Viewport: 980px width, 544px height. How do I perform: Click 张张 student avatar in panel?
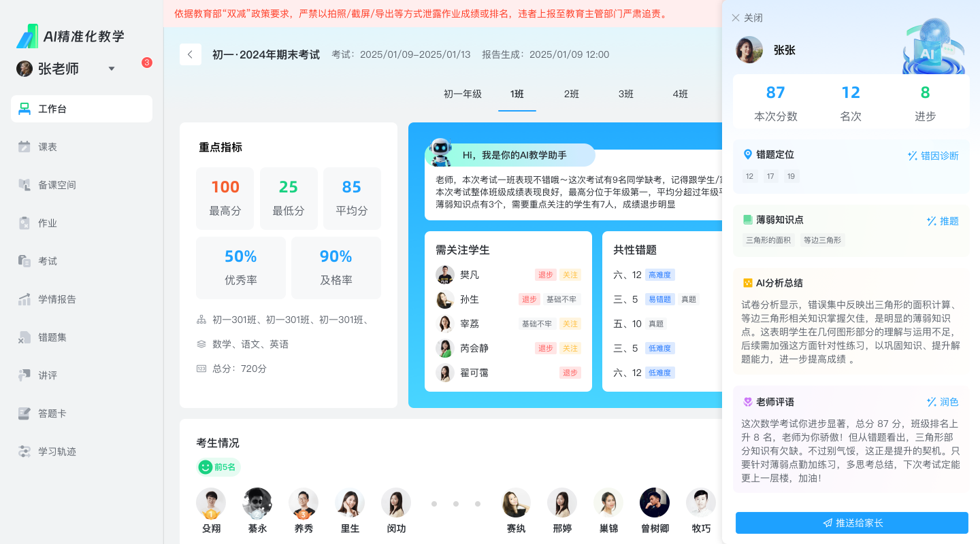(749, 50)
